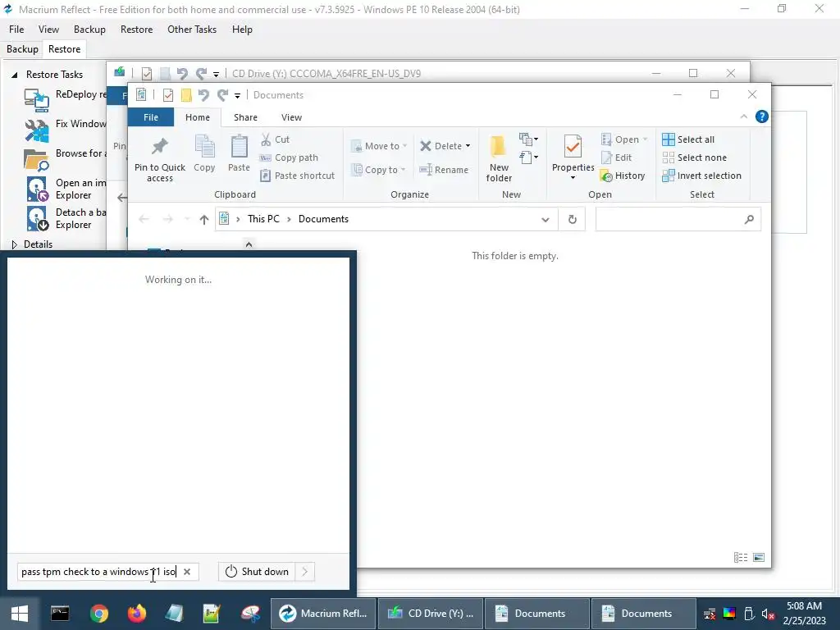Open Windows Start button
The height and width of the screenshot is (630, 840).
20,614
